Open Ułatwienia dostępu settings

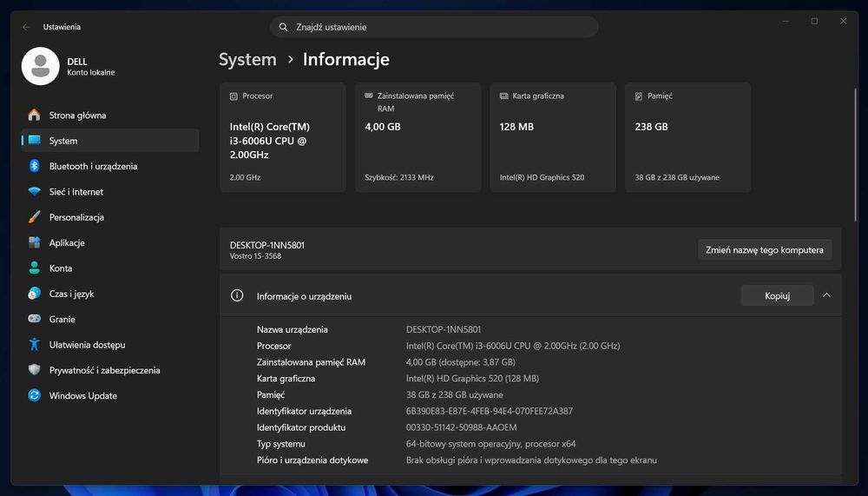click(x=110, y=344)
